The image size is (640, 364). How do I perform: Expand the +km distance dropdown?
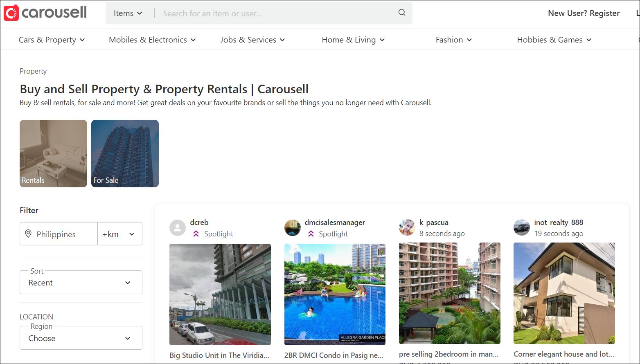coord(119,234)
